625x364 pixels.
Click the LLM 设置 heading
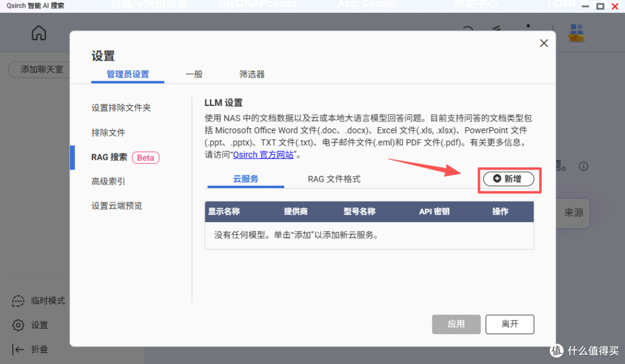(223, 103)
